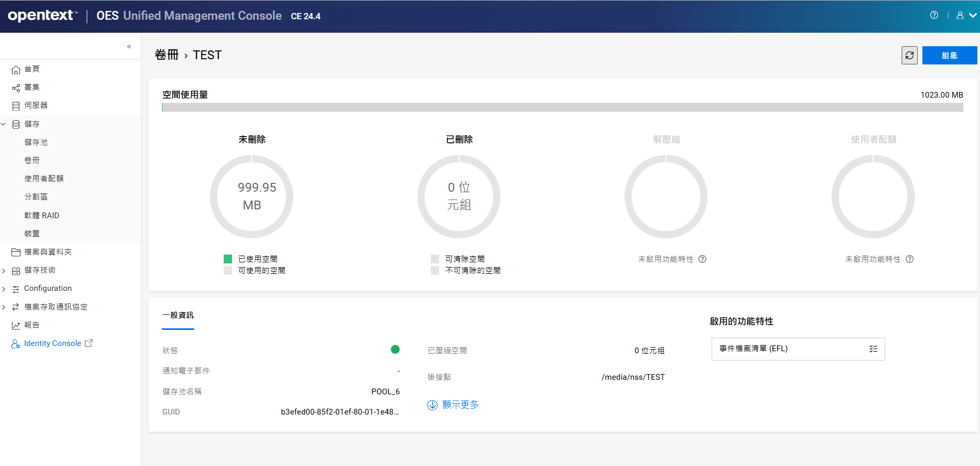The height and width of the screenshot is (466, 980).
Task: Open 儲存池 in the sidebar
Action: [36, 142]
